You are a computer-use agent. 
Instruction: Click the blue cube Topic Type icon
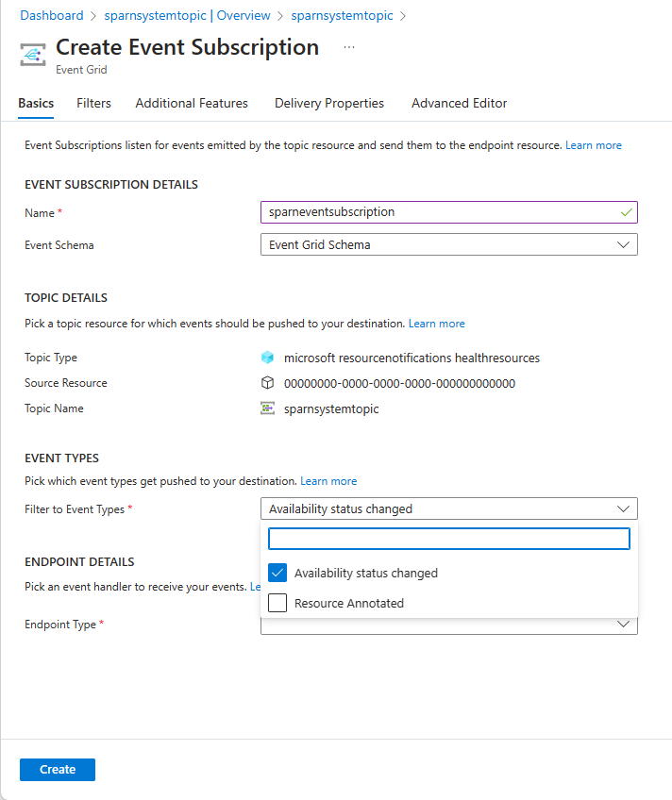(x=267, y=358)
